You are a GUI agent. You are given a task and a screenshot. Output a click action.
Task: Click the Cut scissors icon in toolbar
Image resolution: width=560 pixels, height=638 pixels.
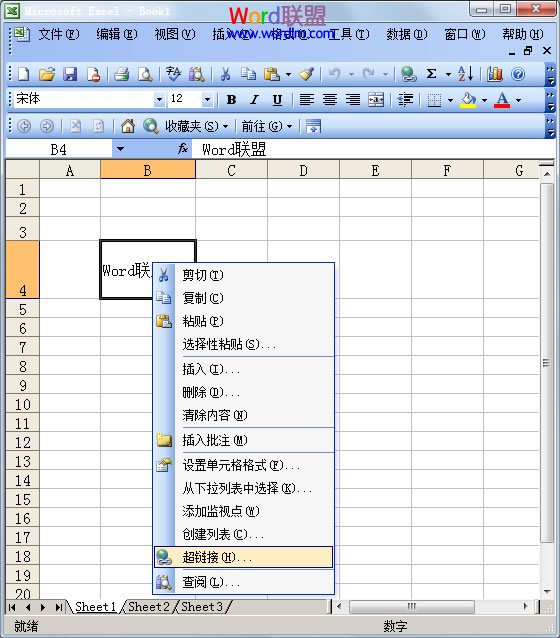coord(225,74)
